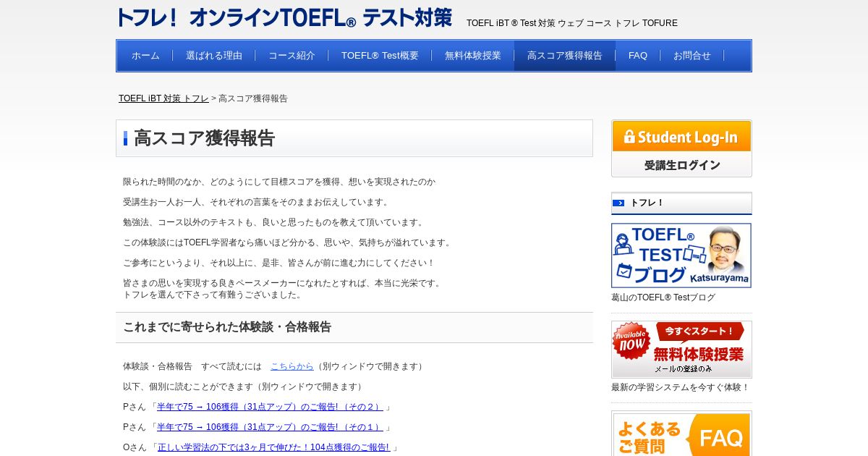Click the line トフレを選んで下さって有難うございました。
Viewport: 868px width, 456px height.
(x=213, y=295)
